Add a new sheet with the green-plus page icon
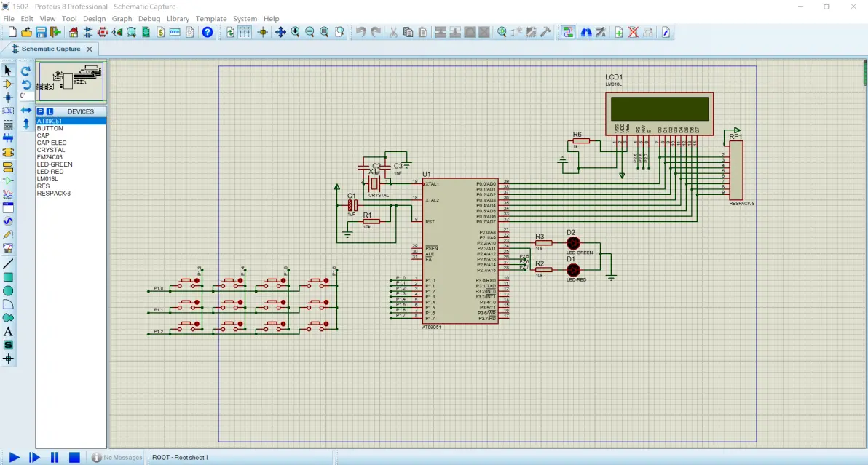868x465 pixels. pyautogui.click(x=619, y=33)
